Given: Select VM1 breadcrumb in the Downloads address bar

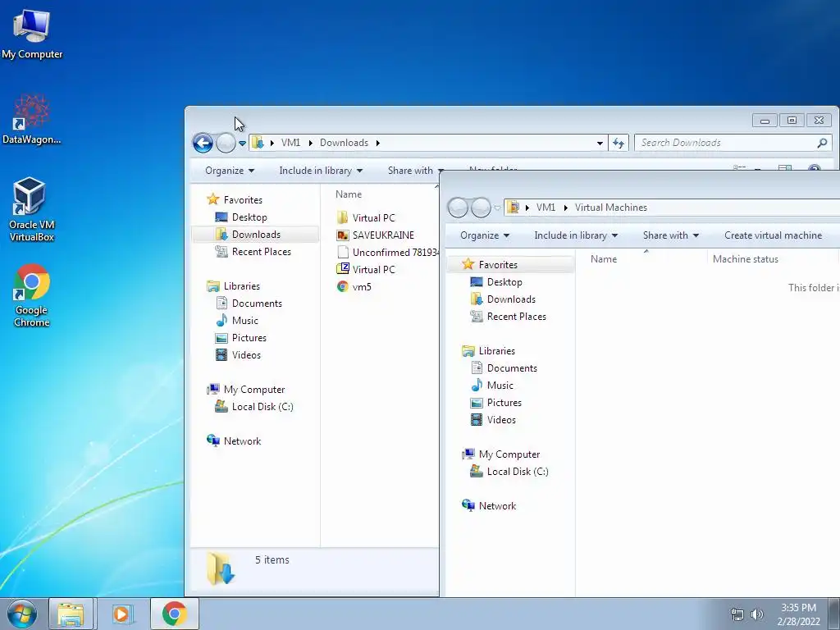Looking at the screenshot, I should click(x=291, y=143).
